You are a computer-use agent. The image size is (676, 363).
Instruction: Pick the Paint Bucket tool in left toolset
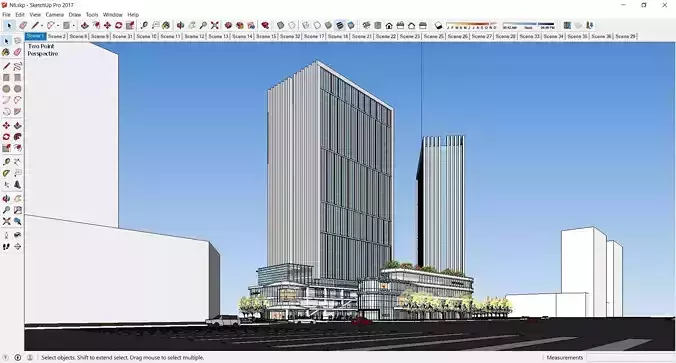[6, 52]
